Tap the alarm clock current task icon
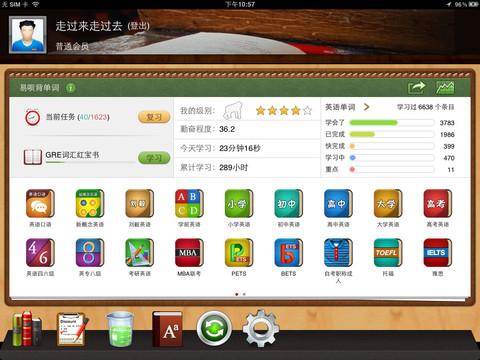 pos(32,117)
